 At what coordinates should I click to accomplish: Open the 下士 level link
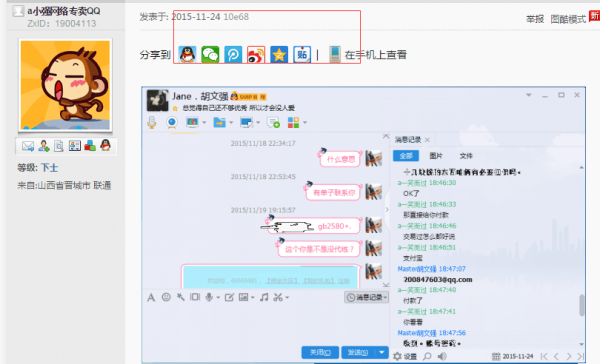coord(49,168)
